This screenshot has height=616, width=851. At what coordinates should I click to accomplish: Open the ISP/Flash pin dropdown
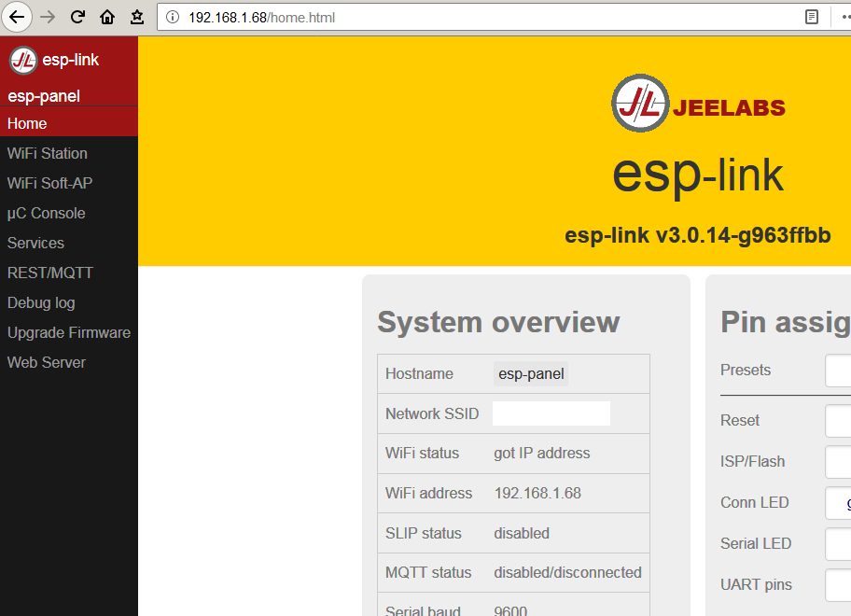click(x=838, y=462)
